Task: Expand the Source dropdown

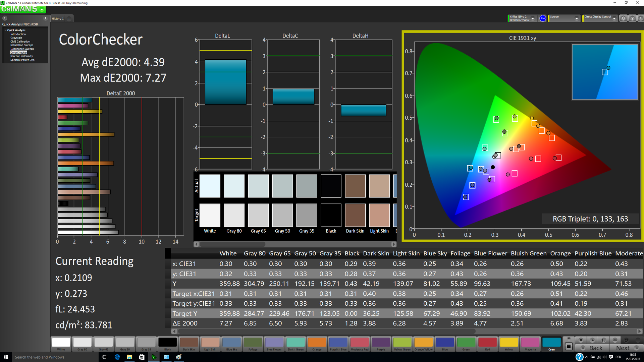Action: coord(577,18)
